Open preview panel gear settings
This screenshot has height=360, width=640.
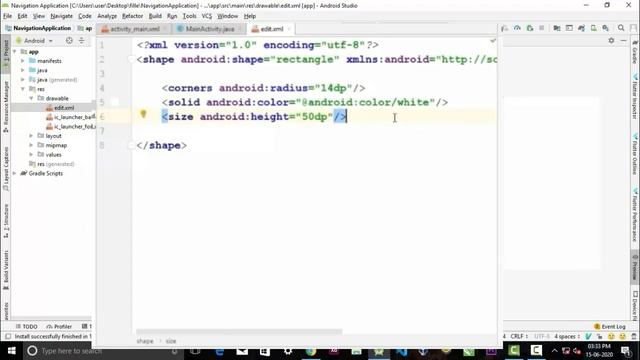(611, 40)
